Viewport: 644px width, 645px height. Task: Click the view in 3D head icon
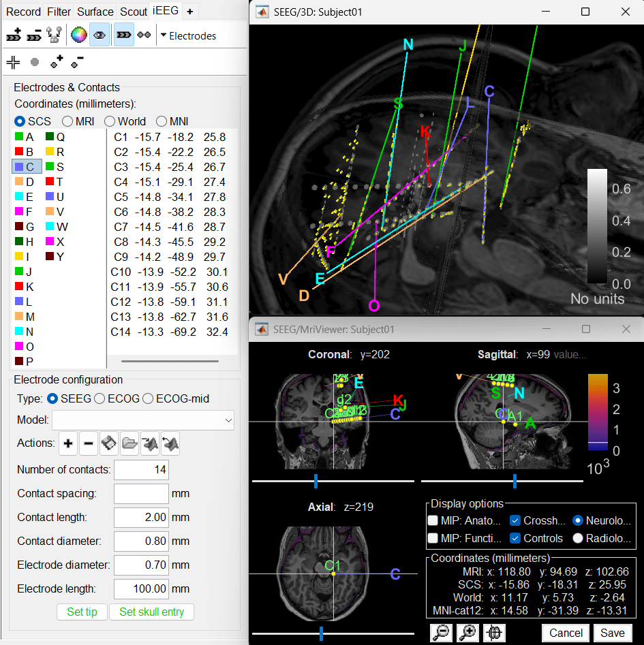tap(494, 633)
